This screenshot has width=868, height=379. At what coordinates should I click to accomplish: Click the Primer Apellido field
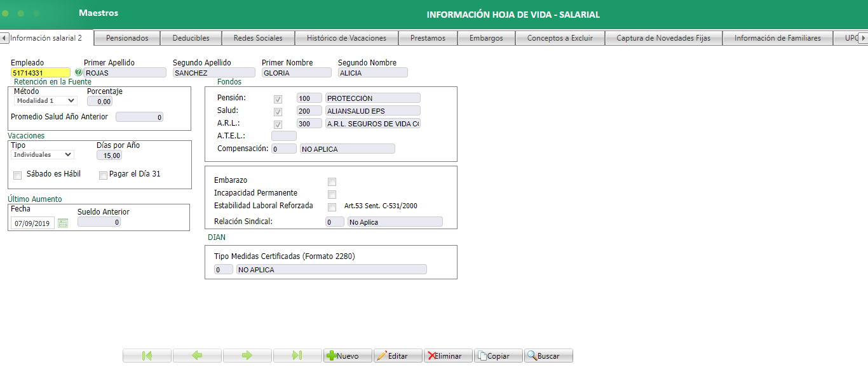[x=125, y=73]
